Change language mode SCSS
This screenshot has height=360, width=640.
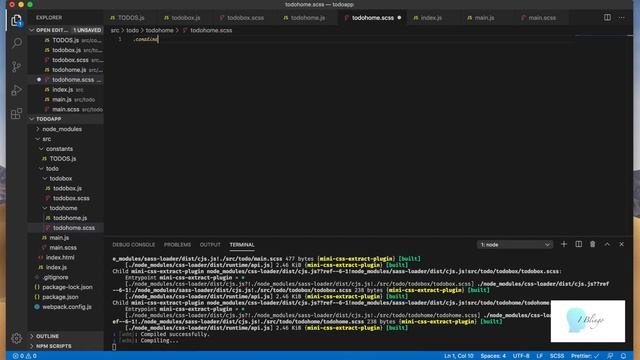pyautogui.click(x=556, y=356)
